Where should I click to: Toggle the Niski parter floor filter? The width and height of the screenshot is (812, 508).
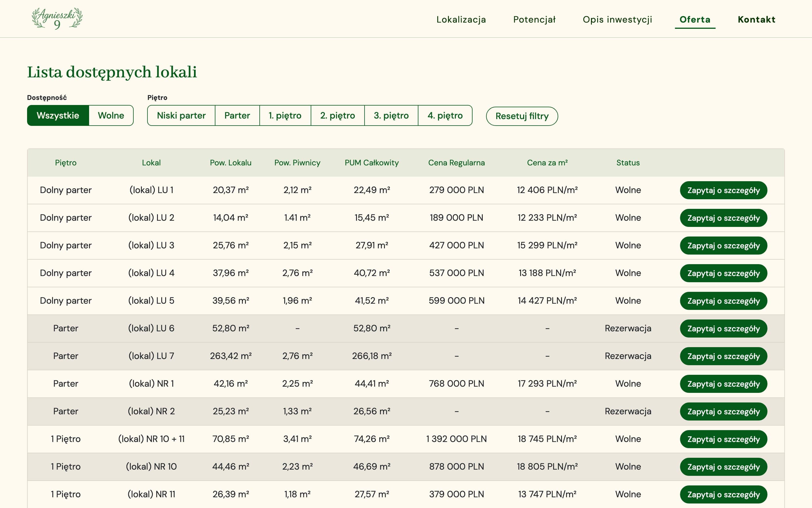(181, 116)
